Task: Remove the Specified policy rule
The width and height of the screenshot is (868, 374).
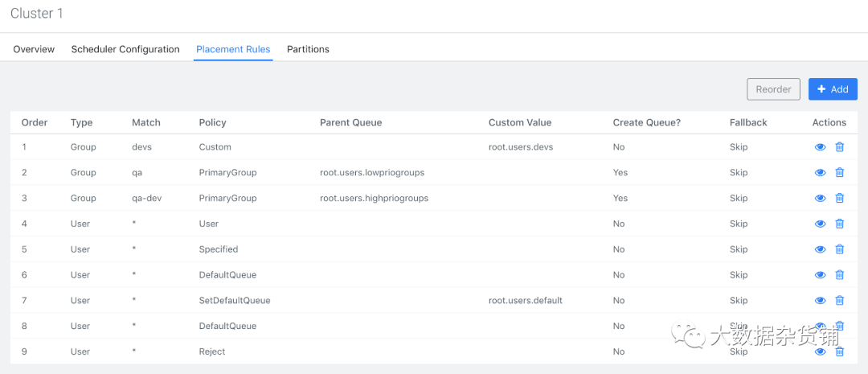Action: coord(839,249)
